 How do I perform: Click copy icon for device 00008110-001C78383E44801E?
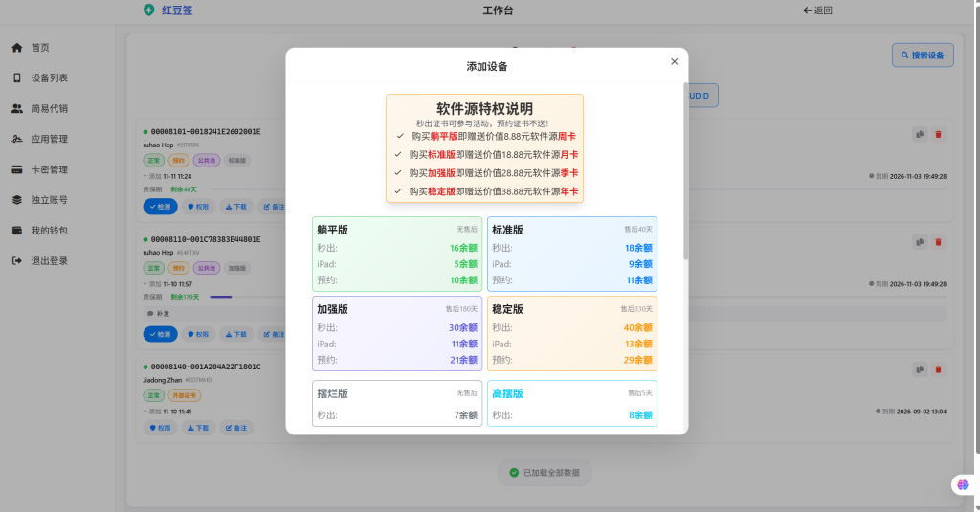coord(920,242)
